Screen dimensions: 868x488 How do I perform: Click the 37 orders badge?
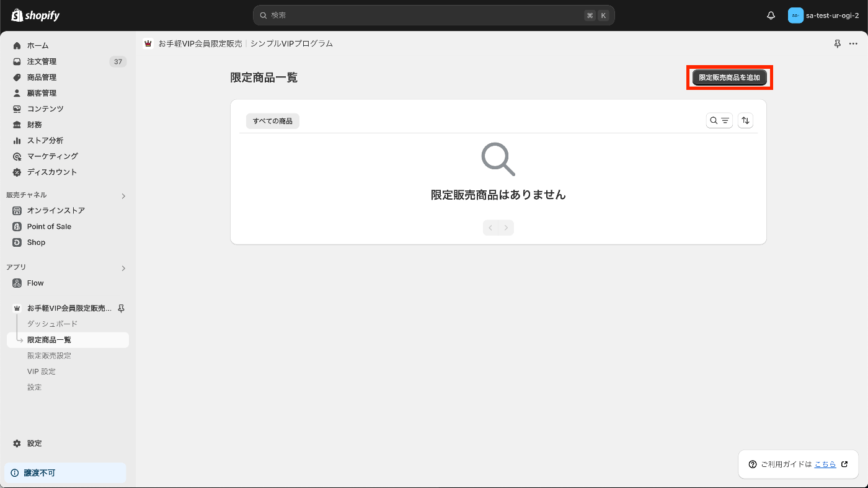[118, 61]
